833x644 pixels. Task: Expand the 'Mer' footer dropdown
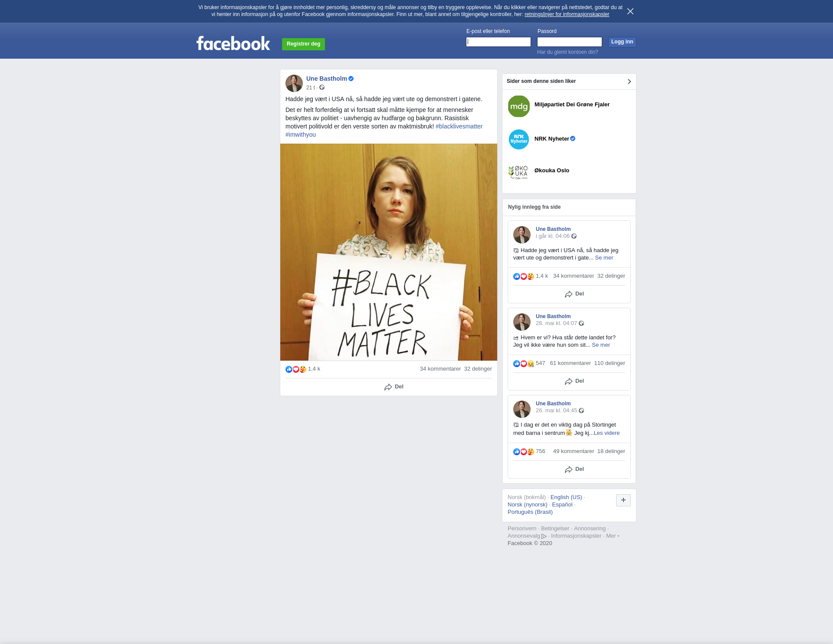pos(612,536)
